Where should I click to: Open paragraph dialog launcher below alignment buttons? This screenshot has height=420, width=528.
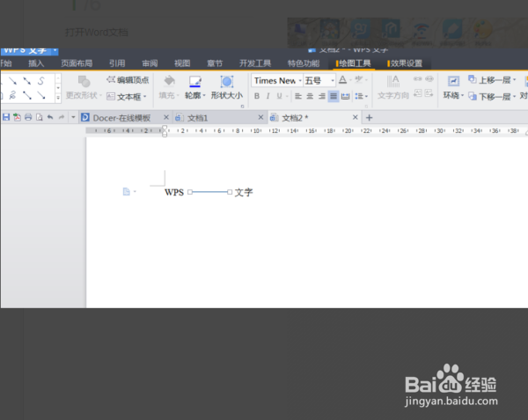[366, 106]
